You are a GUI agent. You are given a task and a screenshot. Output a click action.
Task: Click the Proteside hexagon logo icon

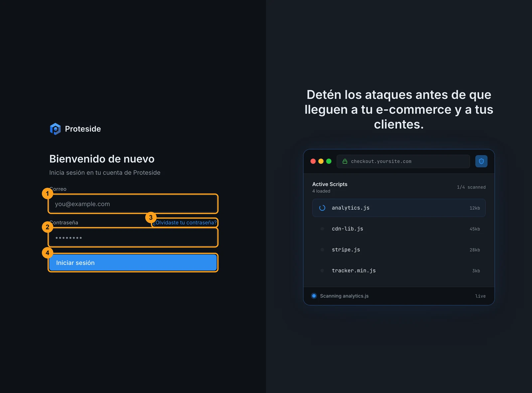point(55,129)
